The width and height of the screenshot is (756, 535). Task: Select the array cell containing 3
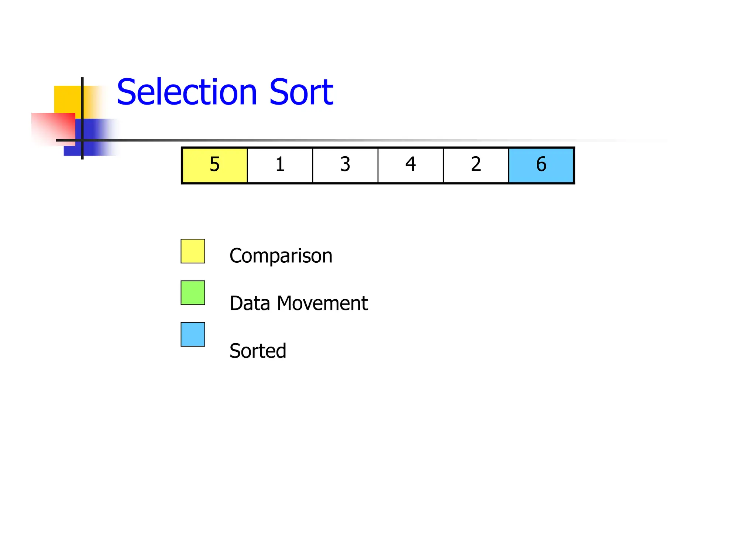[x=345, y=165]
